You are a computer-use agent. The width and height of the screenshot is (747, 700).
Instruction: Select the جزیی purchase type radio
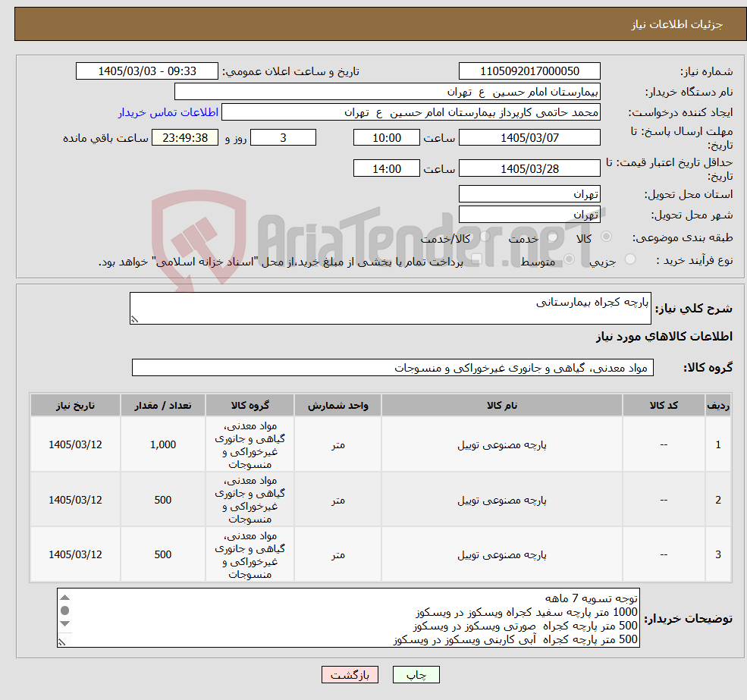[630, 259]
